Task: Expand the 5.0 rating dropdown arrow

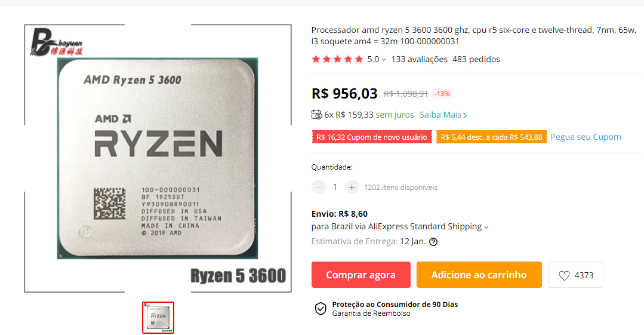Action: pos(384,60)
